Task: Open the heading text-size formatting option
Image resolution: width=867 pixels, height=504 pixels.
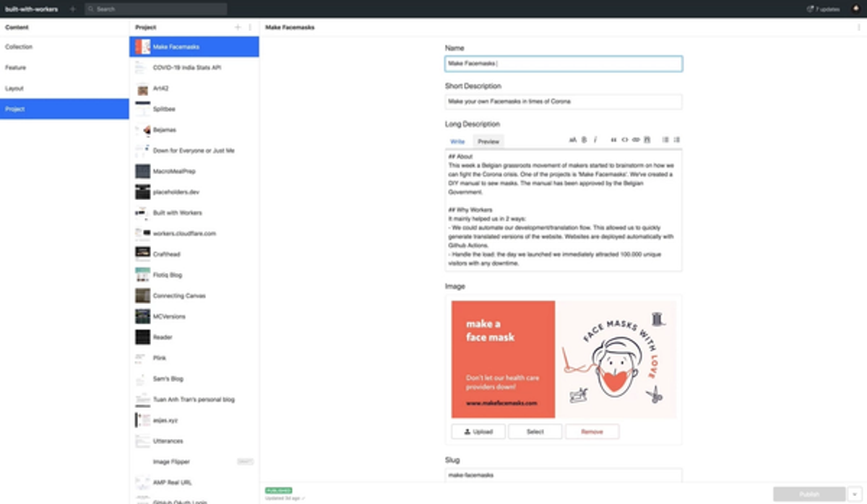Action: (x=573, y=140)
